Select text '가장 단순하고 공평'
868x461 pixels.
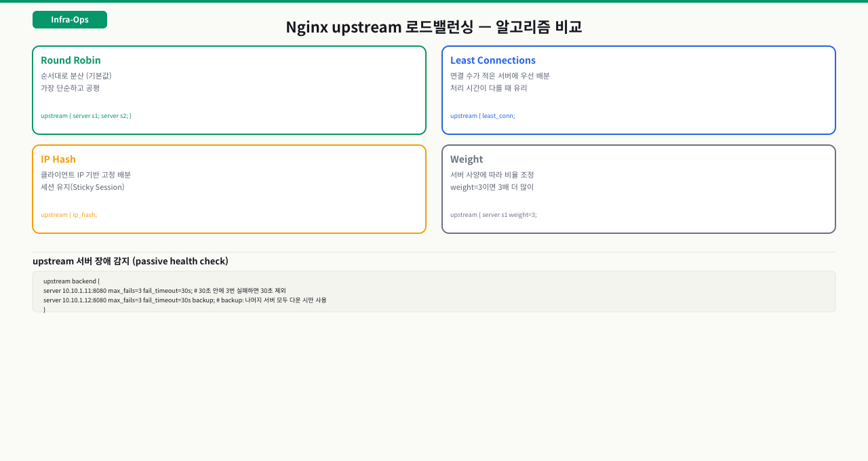tap(71, 88)
